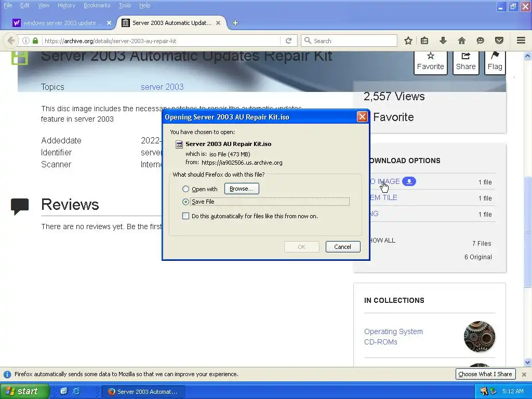
Task: Click the Favorite button on archive page
Action: 431,62
